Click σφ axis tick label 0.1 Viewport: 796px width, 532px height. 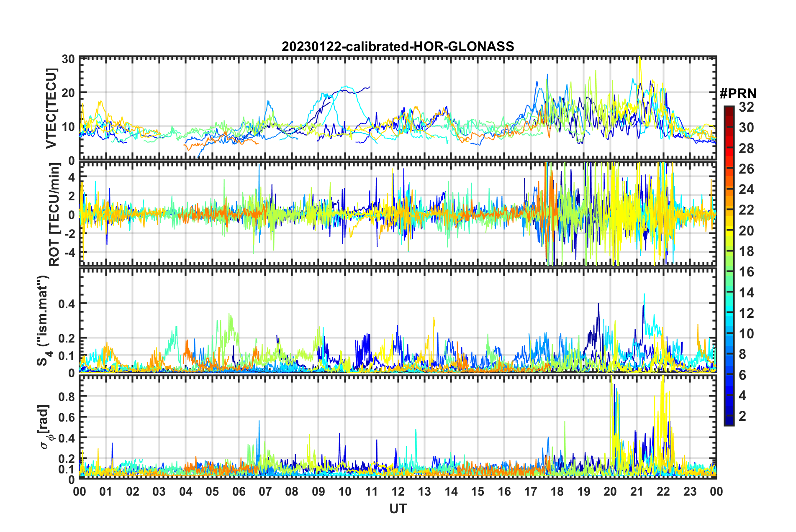[x=67, y=470]
